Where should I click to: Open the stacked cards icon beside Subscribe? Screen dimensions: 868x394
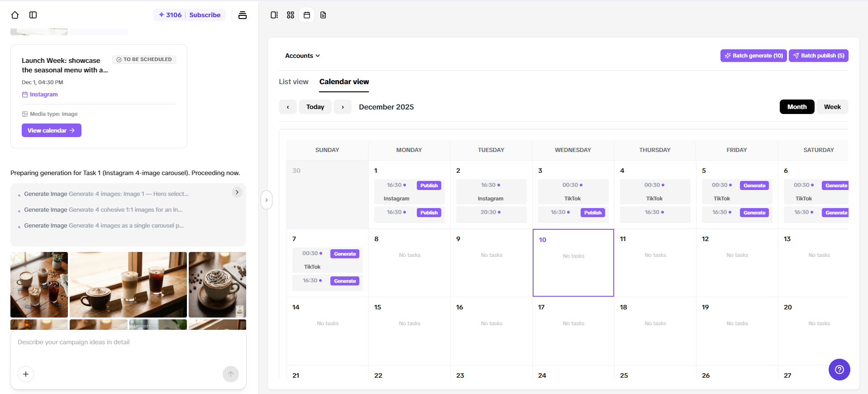click(x=243, y=15)
